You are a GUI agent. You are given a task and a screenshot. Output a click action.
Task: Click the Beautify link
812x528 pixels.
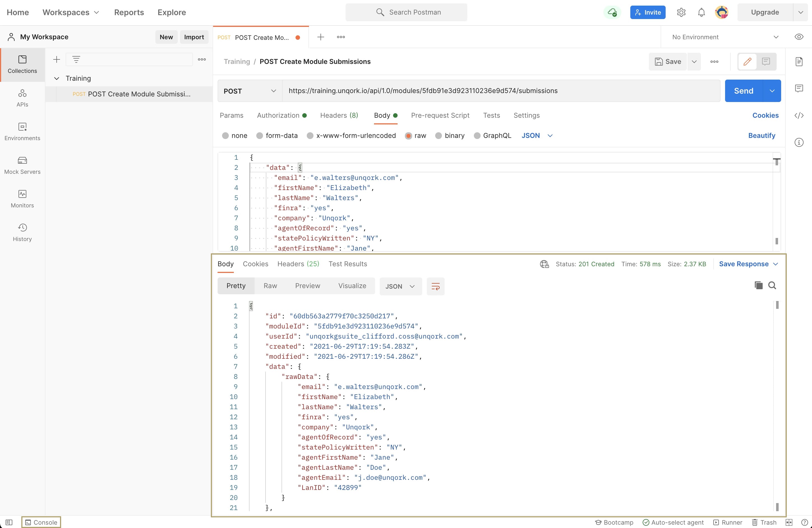coord(762,136)
